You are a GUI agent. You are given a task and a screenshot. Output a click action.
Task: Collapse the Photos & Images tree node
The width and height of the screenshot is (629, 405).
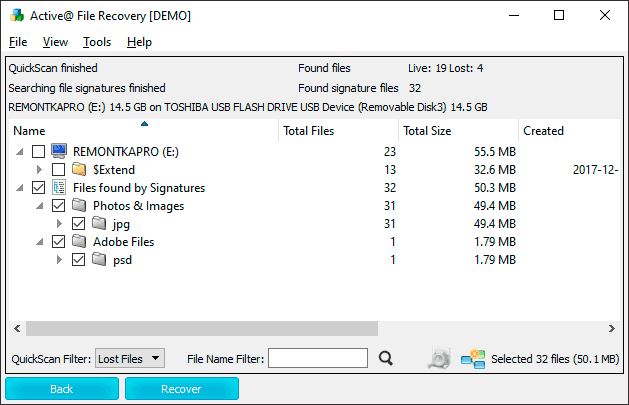pyautogui.click(x=39, y=205)
